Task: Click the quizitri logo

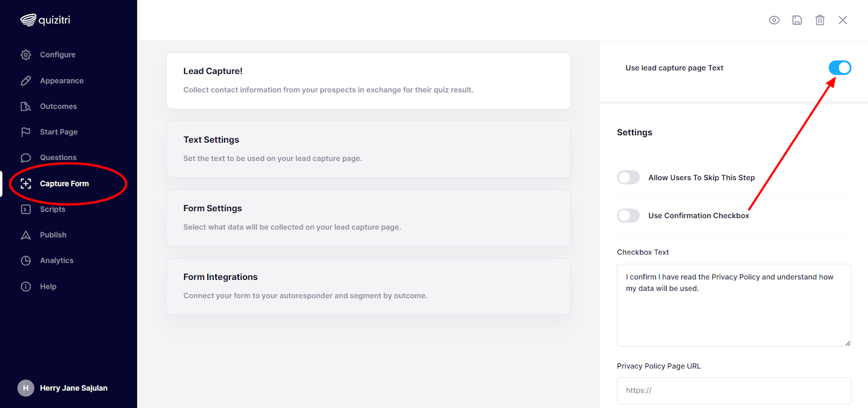Action: pos(45,20)
